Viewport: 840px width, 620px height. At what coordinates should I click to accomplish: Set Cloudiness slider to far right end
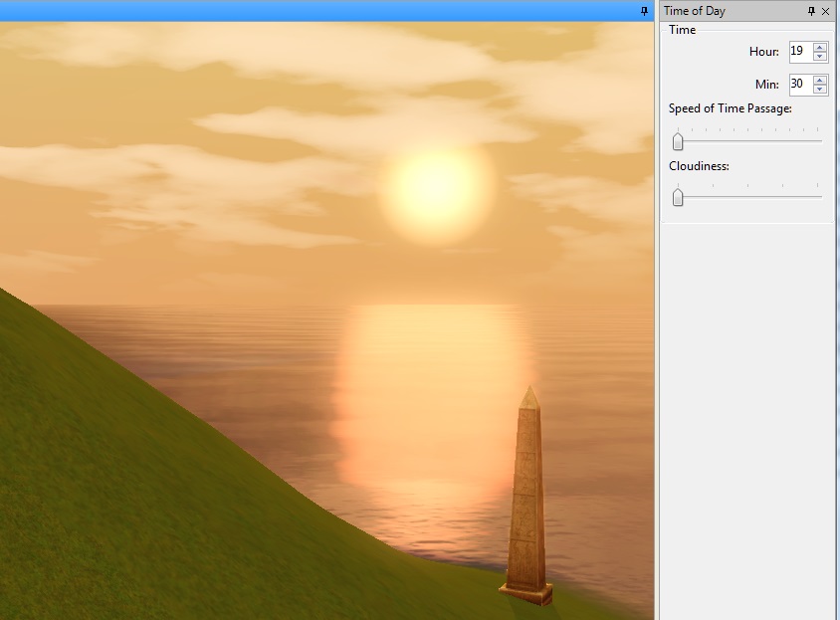818,197
